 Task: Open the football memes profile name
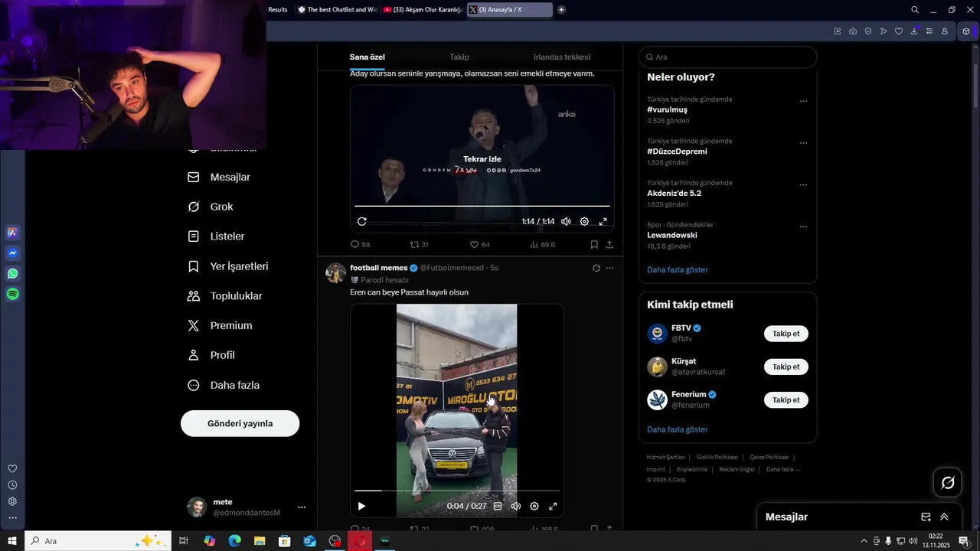(x=378, y=268)
